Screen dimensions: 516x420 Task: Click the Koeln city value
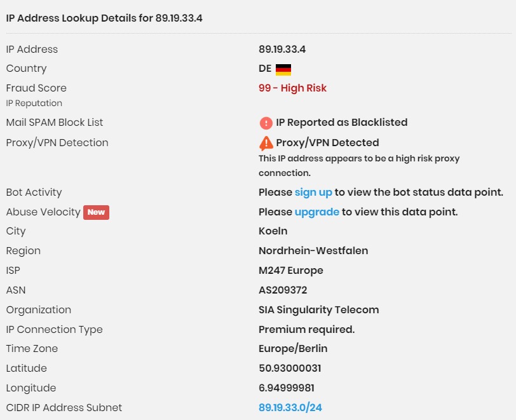click(x=273, y=231)
